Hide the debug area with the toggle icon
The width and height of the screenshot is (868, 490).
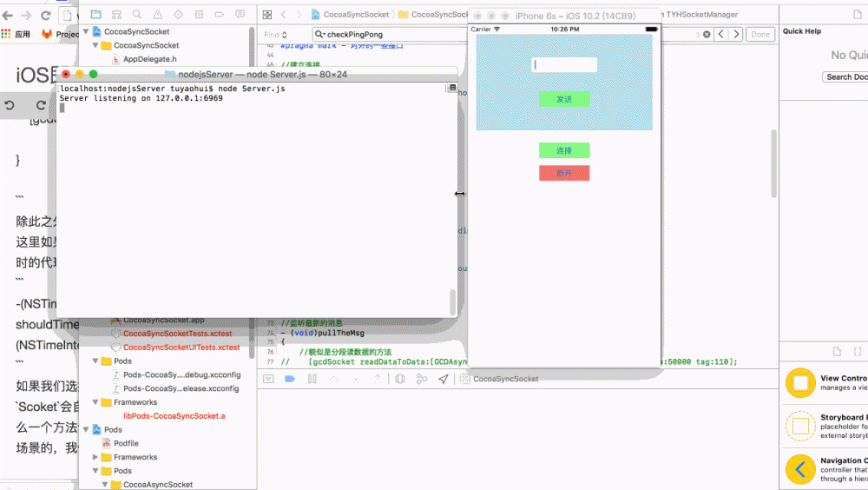268,379
